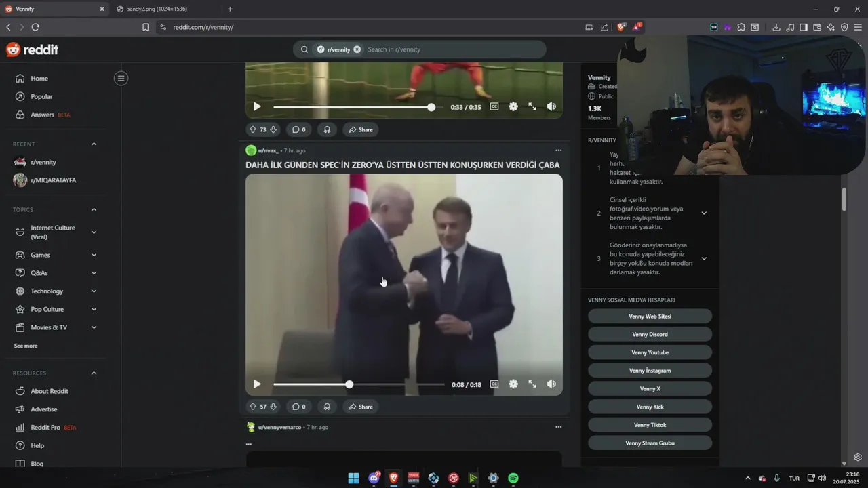This screenshot has width=868, height=488.
Task: Toggle closed captions on top video
Action: tap(494, 106)
